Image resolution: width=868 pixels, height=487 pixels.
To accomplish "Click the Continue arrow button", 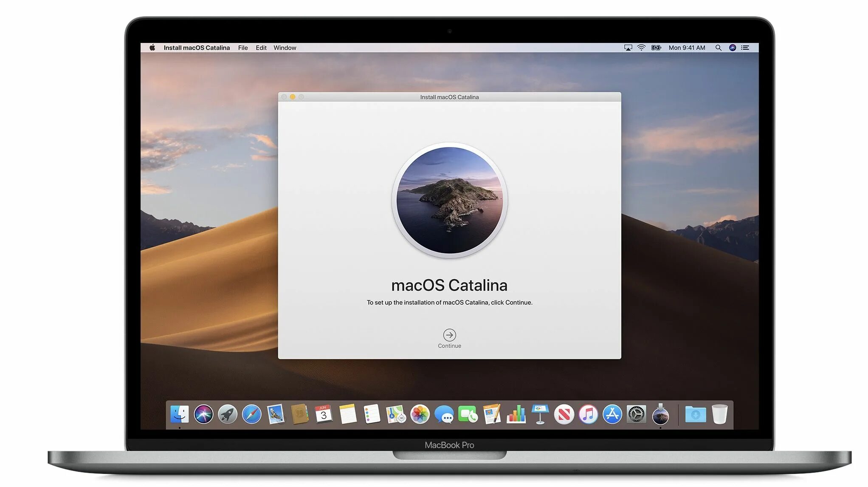I will pos(449,335).
